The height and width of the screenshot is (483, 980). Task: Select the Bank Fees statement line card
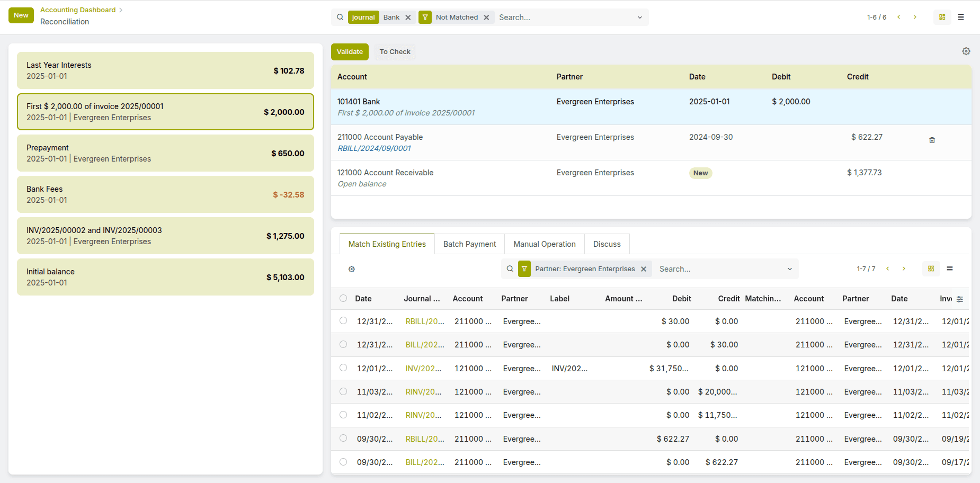click(165, 194)
